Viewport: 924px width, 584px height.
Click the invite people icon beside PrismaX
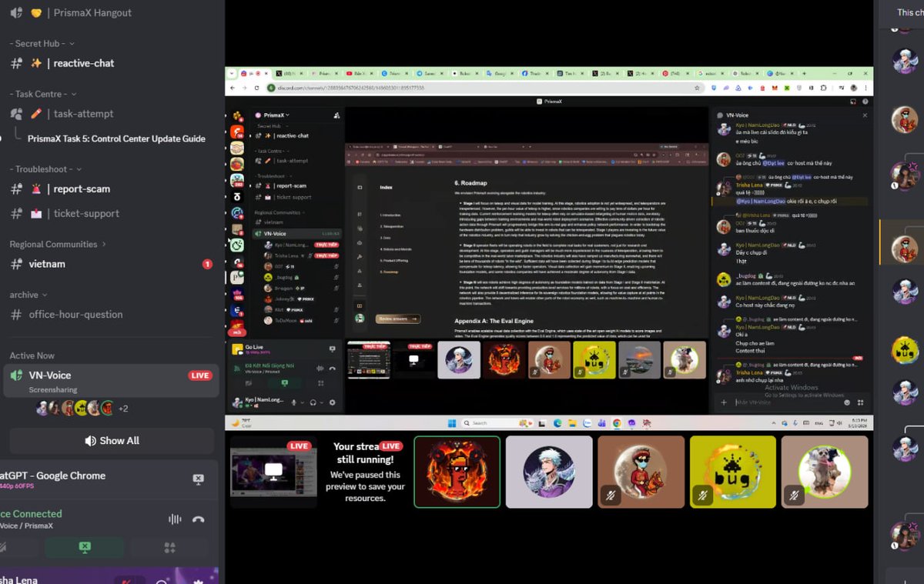(336, 115)
